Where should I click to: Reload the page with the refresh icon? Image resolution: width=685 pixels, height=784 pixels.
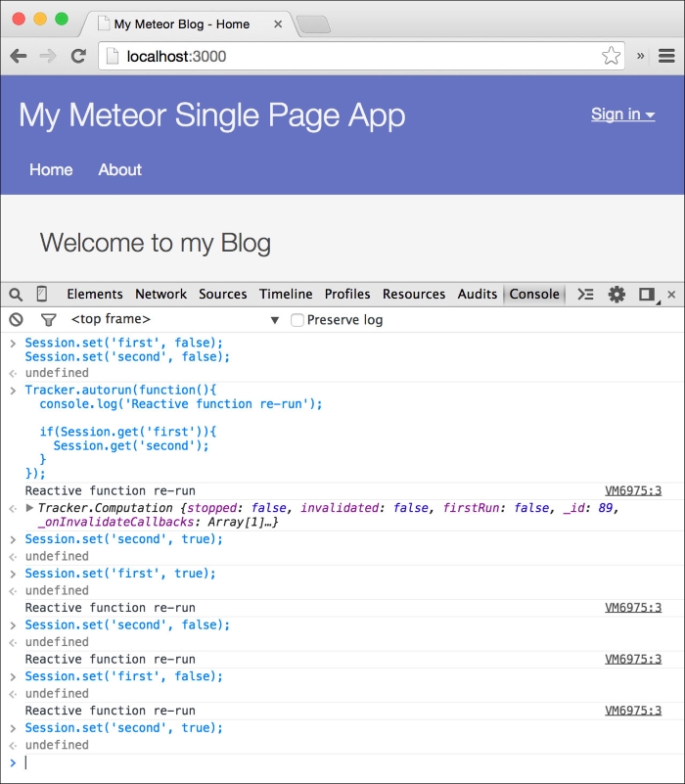click(78, 56)
